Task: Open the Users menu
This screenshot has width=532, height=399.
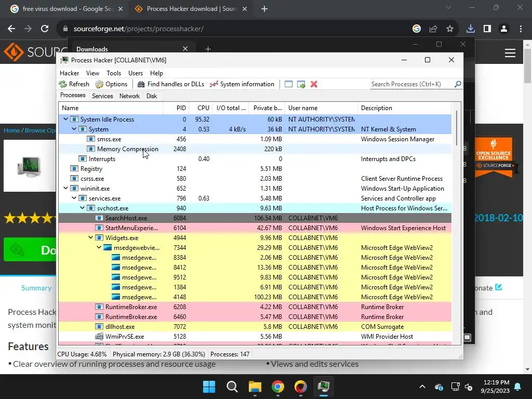Action: tap(136, 73)
